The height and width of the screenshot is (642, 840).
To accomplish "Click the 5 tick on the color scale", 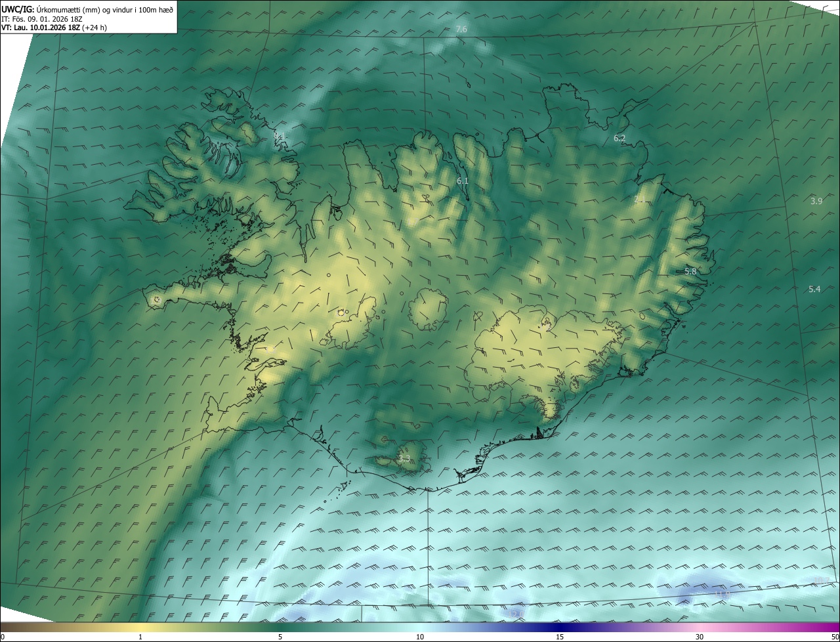I will point(280,637).
